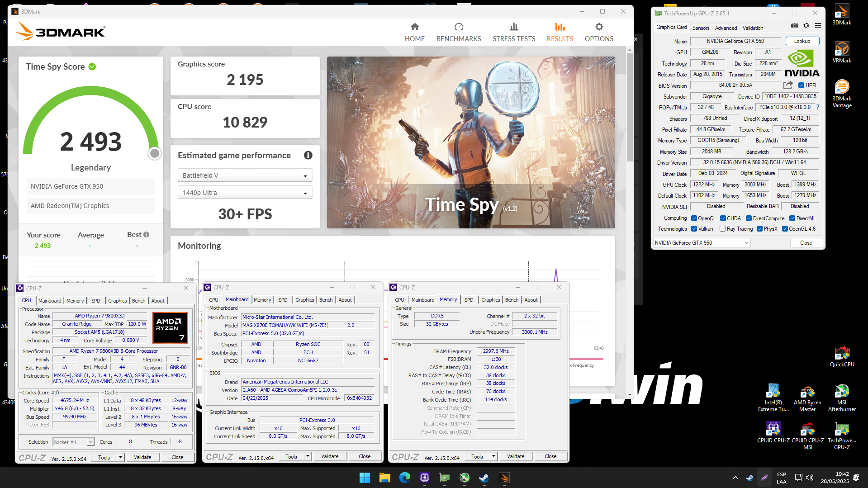This screenshot has height=488, width=868.
Task: Open the MSI Afterburner desktop shortcut
Action: [842, 398]
